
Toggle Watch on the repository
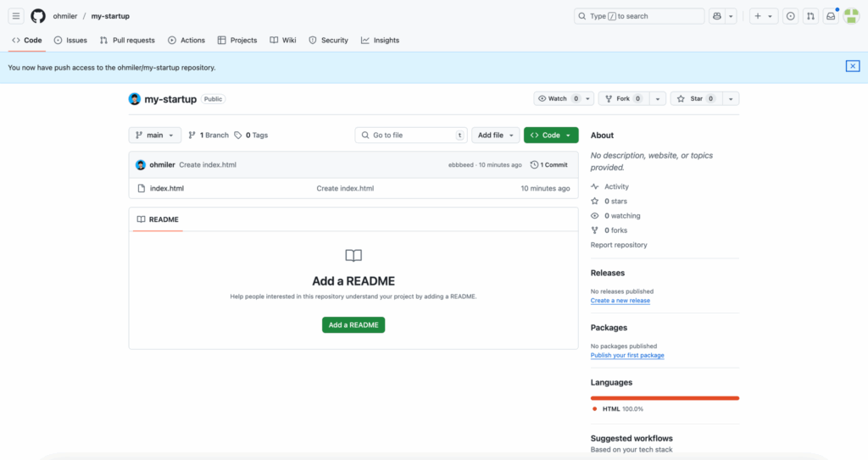tap(557, 99)
